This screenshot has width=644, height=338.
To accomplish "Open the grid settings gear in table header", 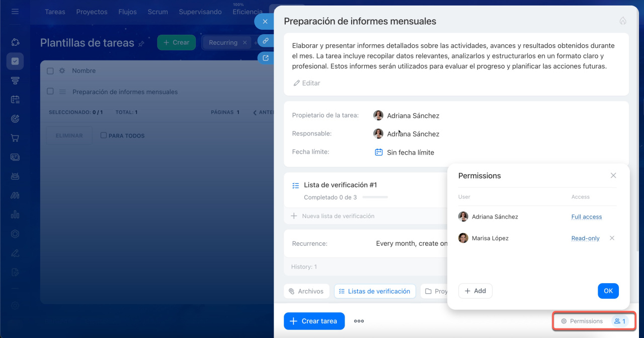I will coord(62,71).
